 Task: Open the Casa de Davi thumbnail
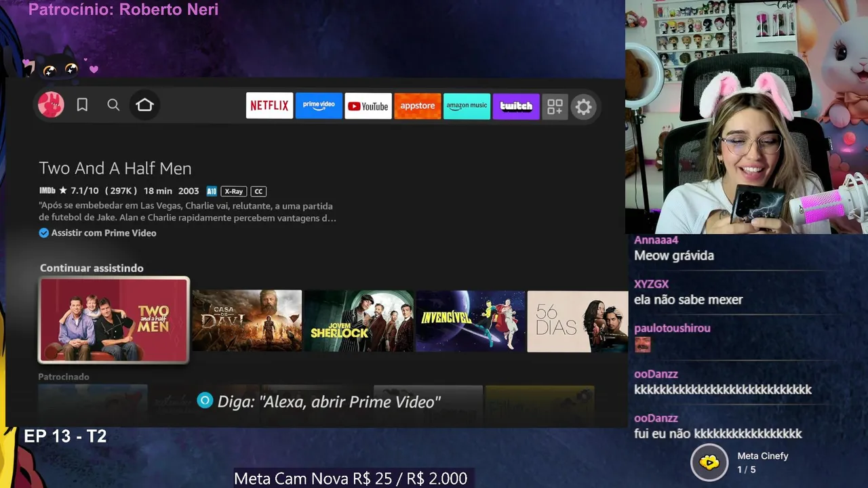[247, 321]
